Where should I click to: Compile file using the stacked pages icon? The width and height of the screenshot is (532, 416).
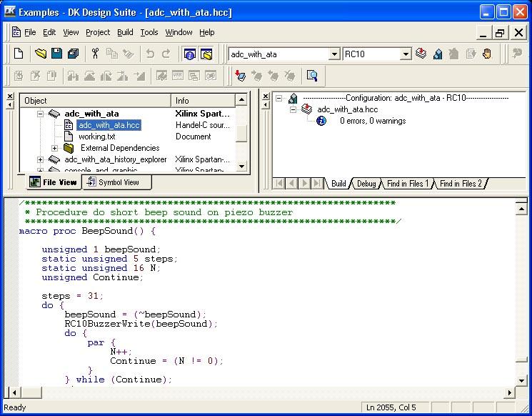[x=421, y=54]
